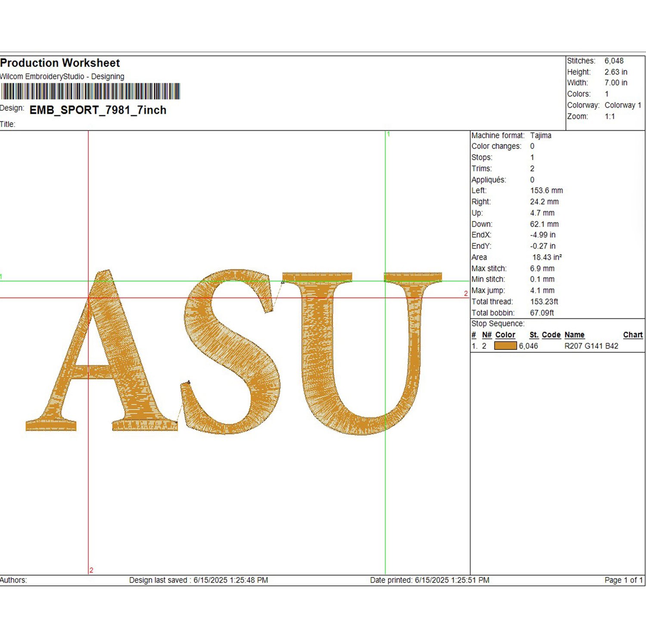Click the 'Chart' column header

(x=633, y=335)
